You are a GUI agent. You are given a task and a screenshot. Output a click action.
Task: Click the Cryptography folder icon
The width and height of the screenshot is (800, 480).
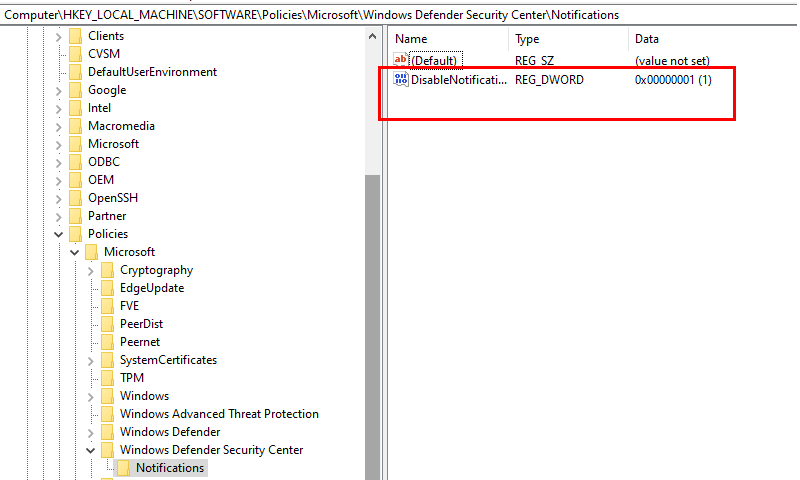[x=107, y=270]
